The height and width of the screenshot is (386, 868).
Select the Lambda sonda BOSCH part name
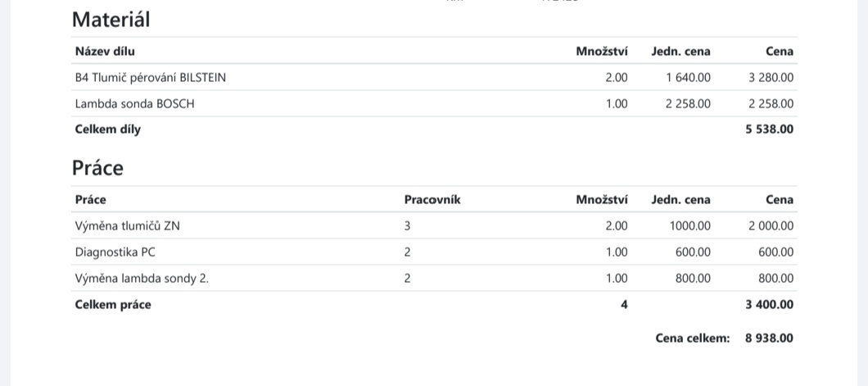click(x=134, y=104)
